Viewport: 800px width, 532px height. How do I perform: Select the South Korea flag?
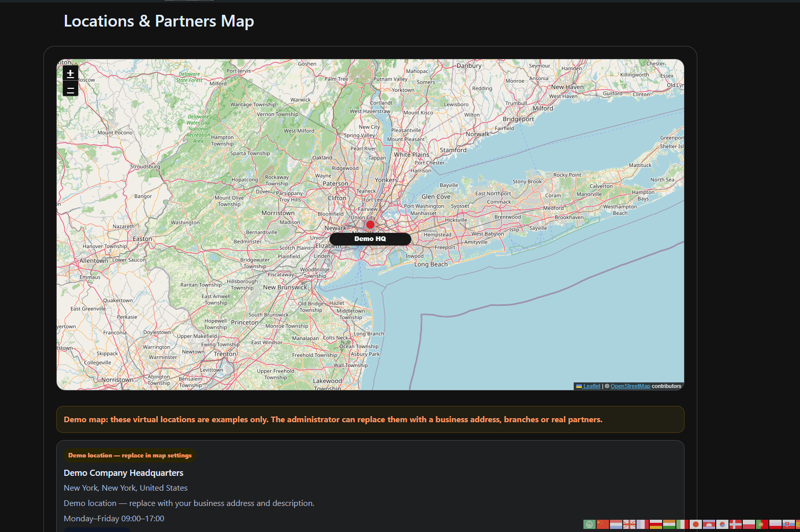(722, 524)
